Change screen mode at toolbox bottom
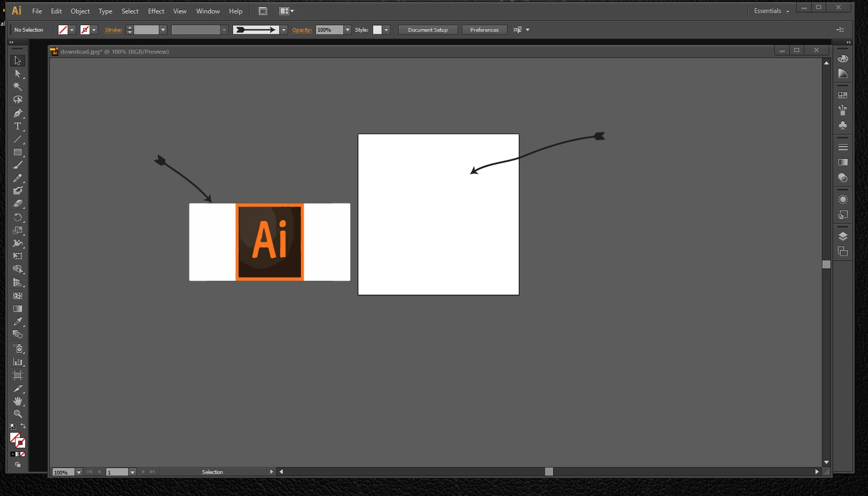Viewport: 868px width, 496px height. 18,465
